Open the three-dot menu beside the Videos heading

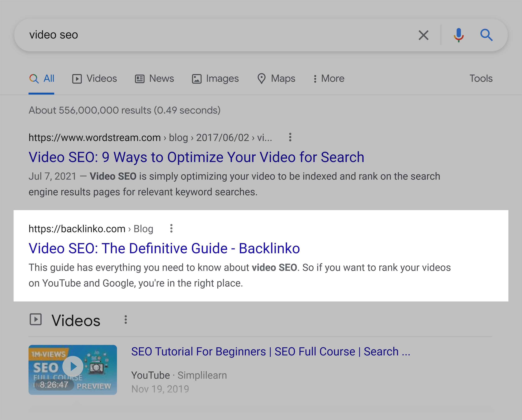pos(125,320)
